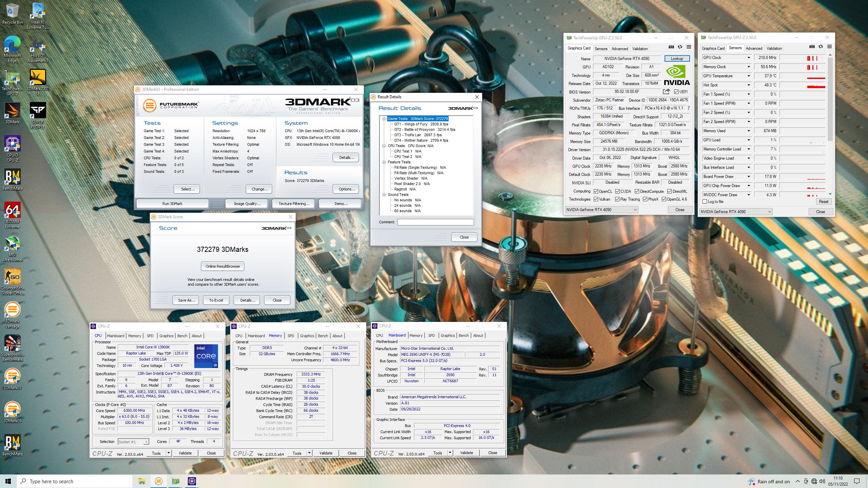This screenshot has height=488, width=868.
Task: Click the Windows Start button
Action: (8, 481)
